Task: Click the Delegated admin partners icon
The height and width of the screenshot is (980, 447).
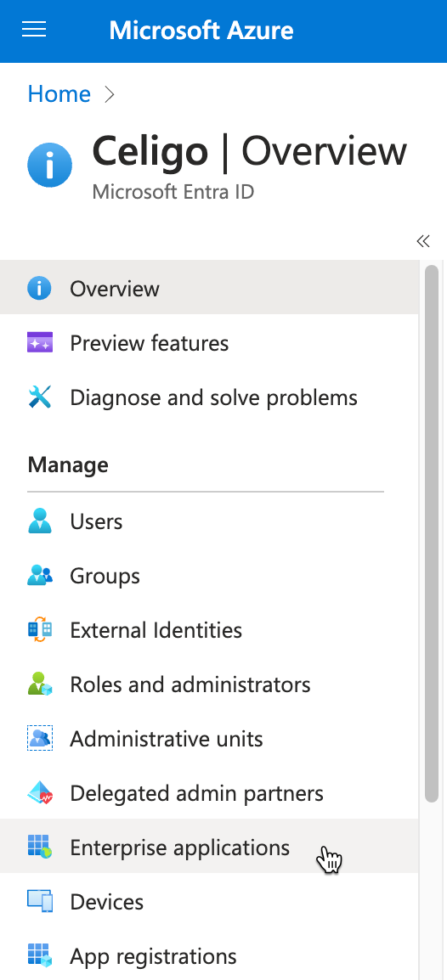Action: click(x=40, y=793)
